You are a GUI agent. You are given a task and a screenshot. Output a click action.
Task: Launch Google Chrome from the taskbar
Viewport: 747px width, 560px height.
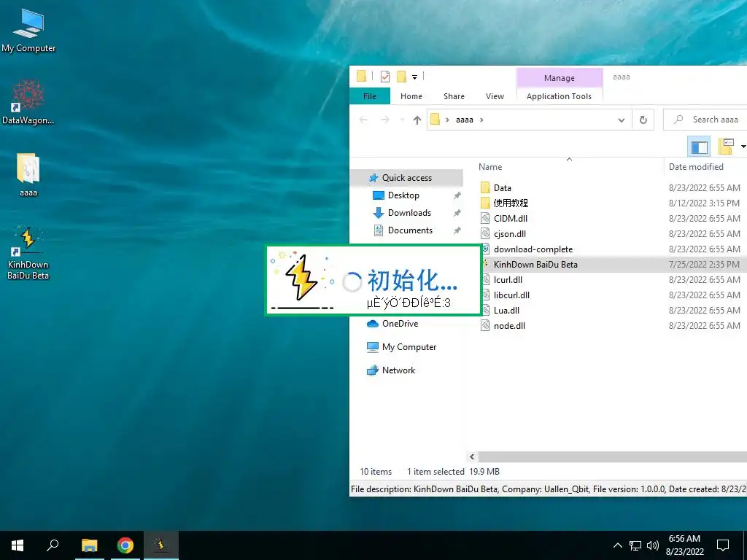[x=125, y=545]
